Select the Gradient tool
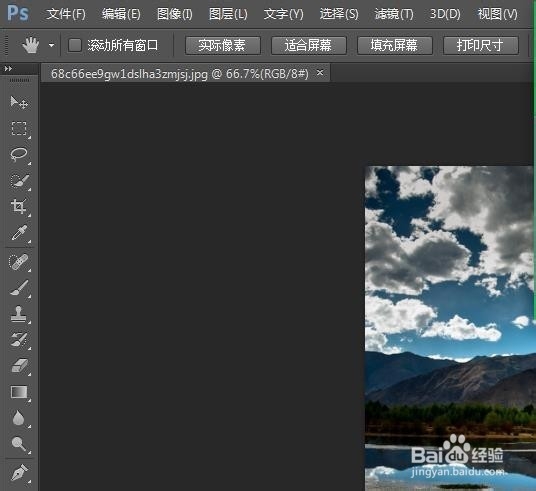This screenshot has height=491, width=536. [x=19, y=392]
